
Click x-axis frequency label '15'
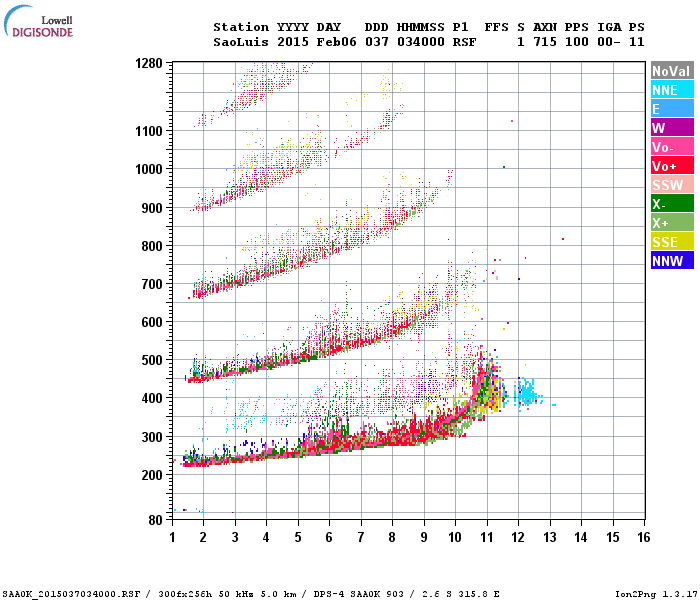click(x=612, y=537)
